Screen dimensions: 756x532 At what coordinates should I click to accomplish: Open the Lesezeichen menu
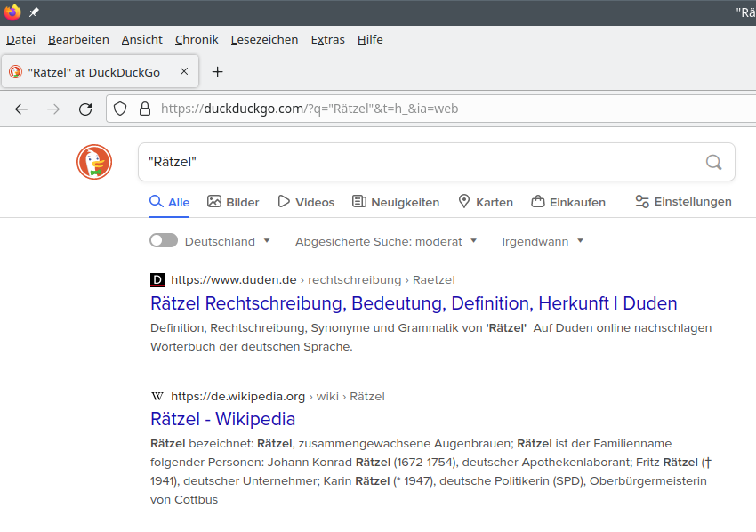(x=264, y=39)
